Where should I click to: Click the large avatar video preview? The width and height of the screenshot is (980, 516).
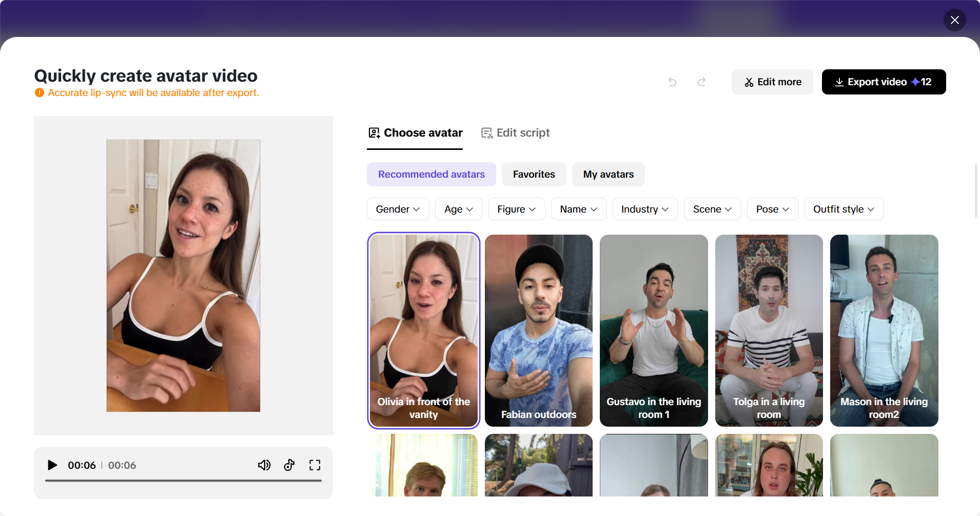[x=183, y=276]
